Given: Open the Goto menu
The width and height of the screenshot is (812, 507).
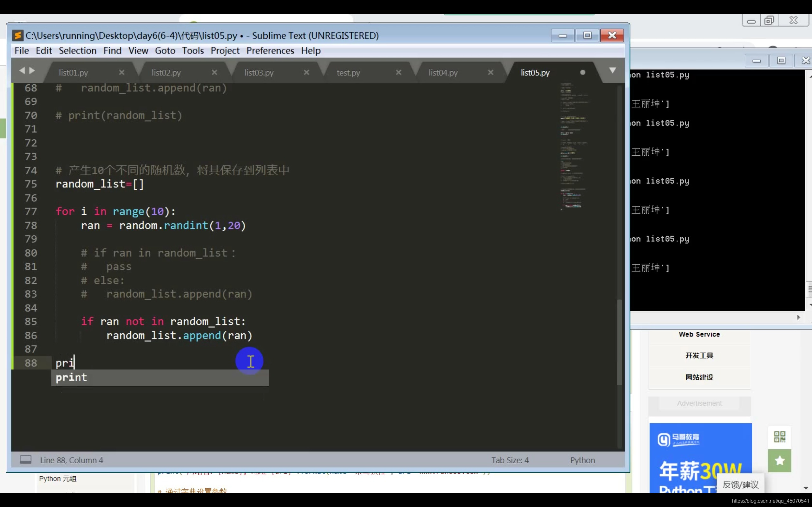Looking at the screenshot, I should (165, 51).
